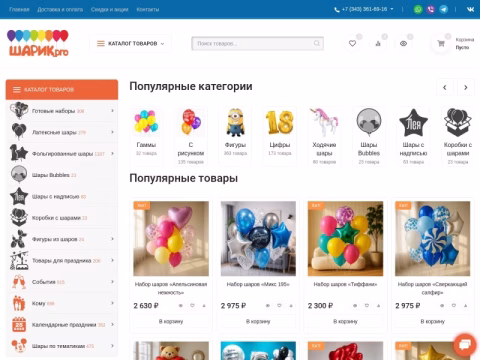Open Viber messenger icon in header

[x=431, y=9]
